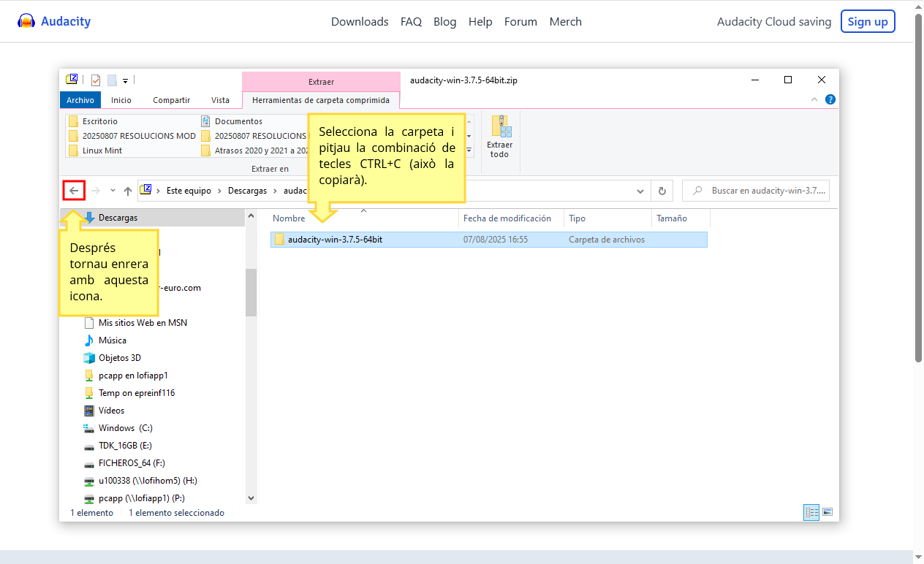This screenshot has height=564, width=924.
Task: Click the pink Extraer contextual tab
Action: [x=321, y=82]
